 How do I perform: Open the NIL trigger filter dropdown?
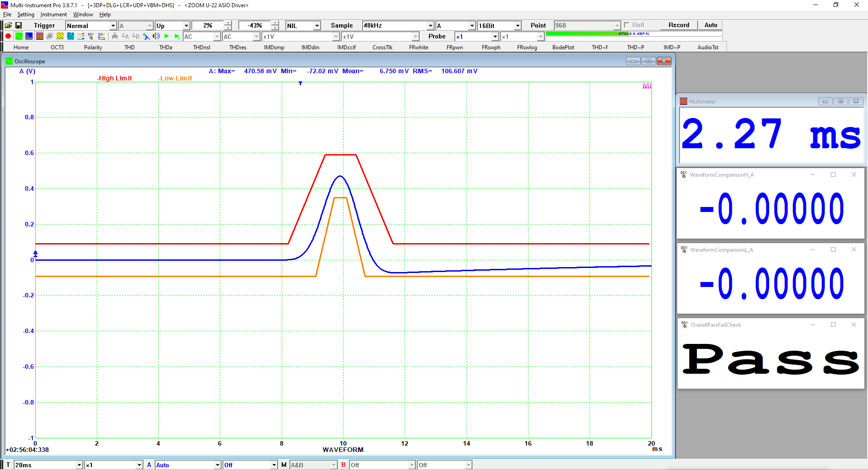click(x=317, y=26)
